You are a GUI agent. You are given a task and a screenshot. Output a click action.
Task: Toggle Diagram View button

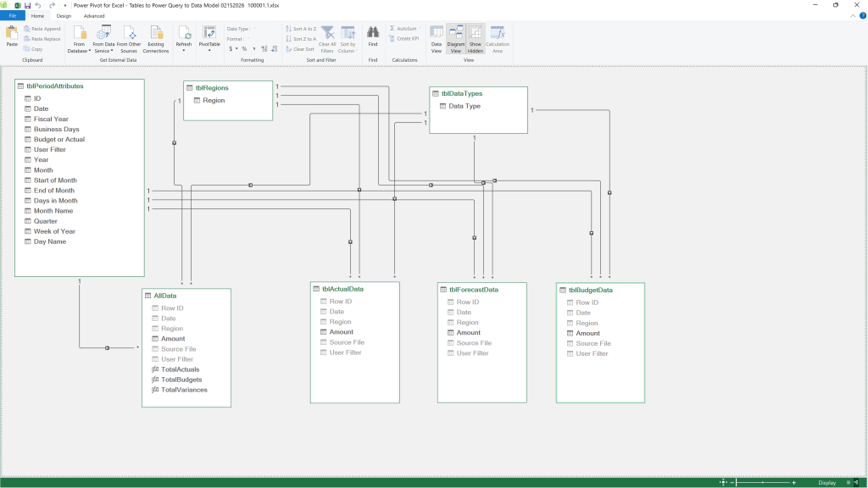click(455, 39)
